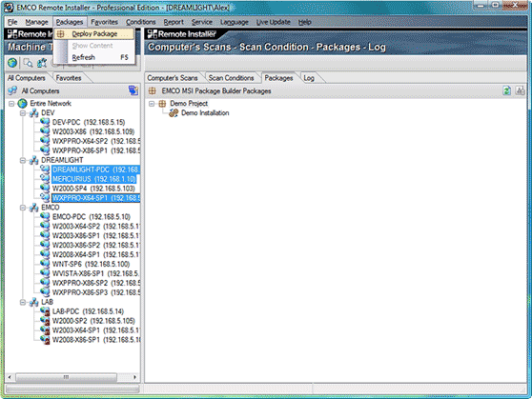
Task: Click the package icon beside Deploy Package
Action: 60,34
